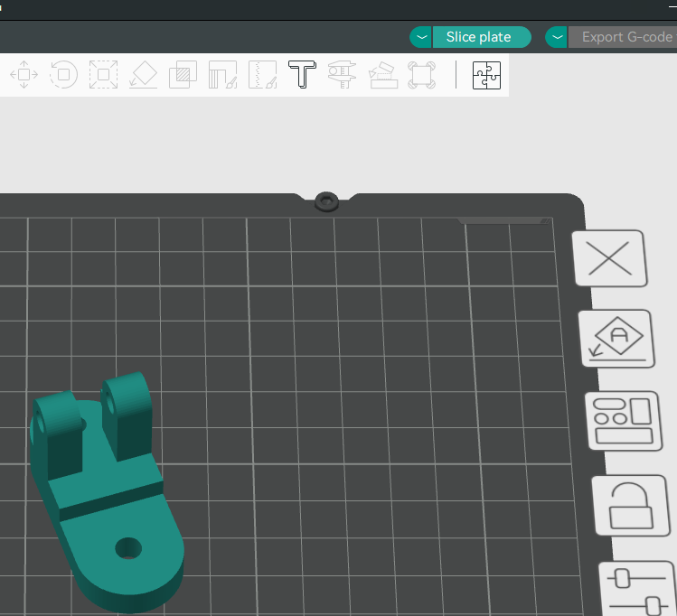Toggle the plate lock padlock
This screenshot has width=677, height=616.
pos(624,505)
